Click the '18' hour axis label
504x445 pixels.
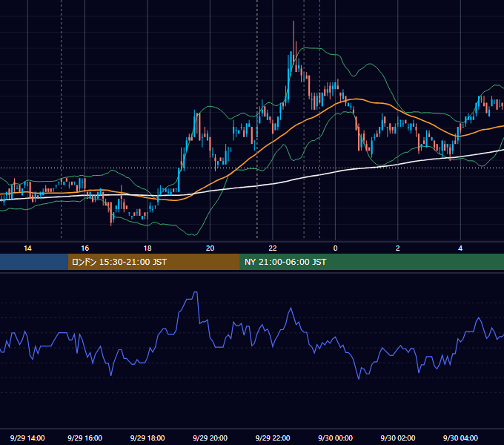(x=147, y=248)
